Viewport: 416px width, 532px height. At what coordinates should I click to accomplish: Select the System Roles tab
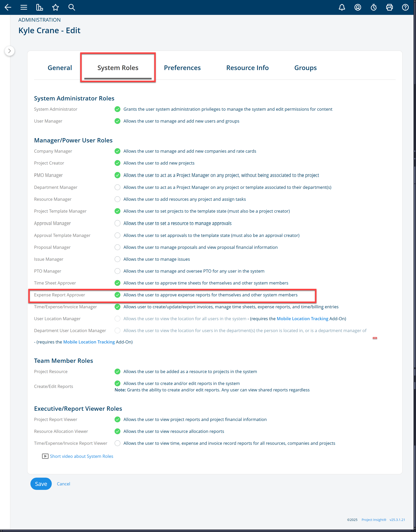click(x=118, y=68)
